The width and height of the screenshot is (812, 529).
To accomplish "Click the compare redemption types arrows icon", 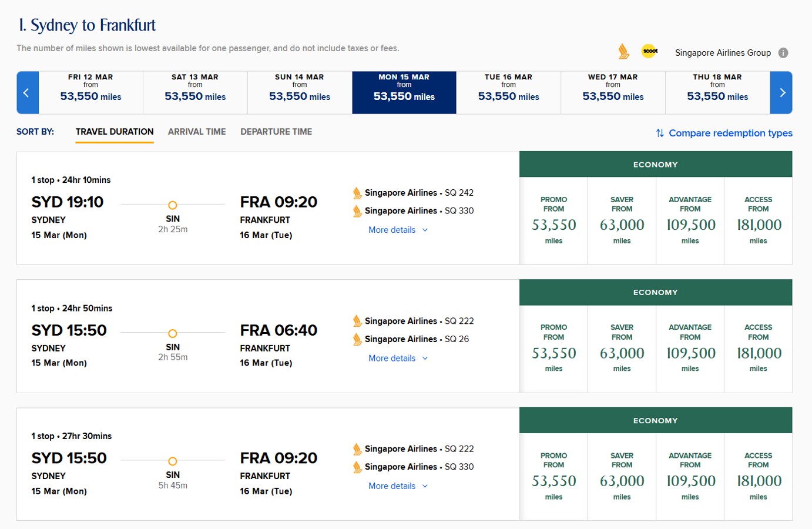I will tap(660, 133).
